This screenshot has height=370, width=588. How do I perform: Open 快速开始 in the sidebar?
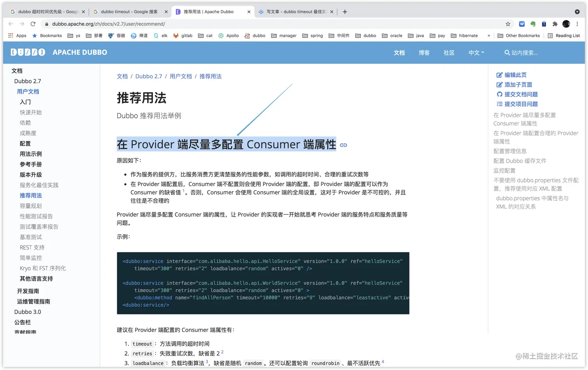pyautogui.click(x=31, y=112)
